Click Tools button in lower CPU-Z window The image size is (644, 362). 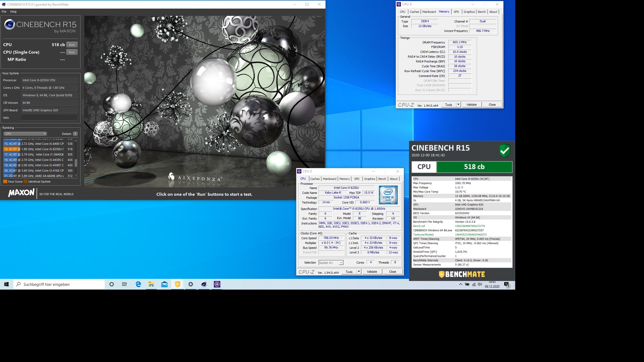point(349,272)
